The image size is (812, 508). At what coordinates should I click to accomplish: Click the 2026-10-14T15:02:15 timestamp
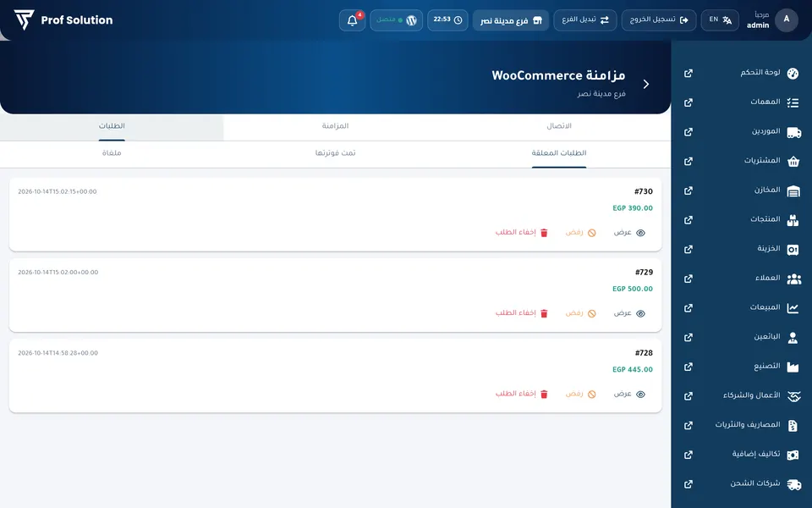[x=57, y=192]
